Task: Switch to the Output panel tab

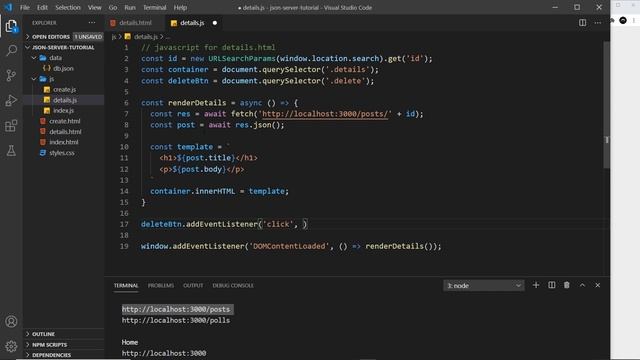Action: pos(193,285)
